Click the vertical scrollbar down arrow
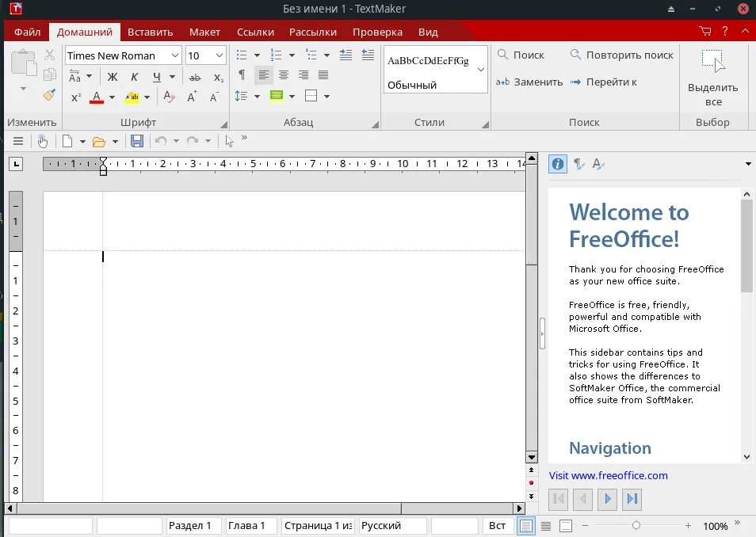 point(531,458)
